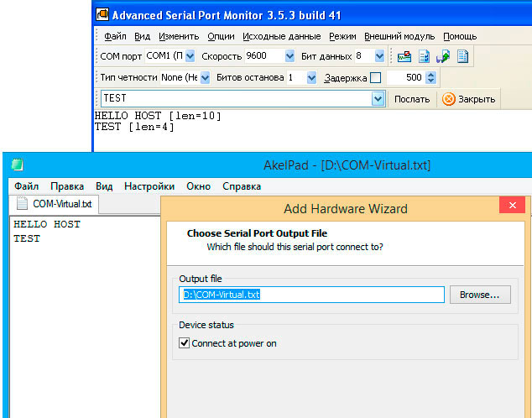Open the Помощь menu
The image size is (532, 418).
click(460, 36)
